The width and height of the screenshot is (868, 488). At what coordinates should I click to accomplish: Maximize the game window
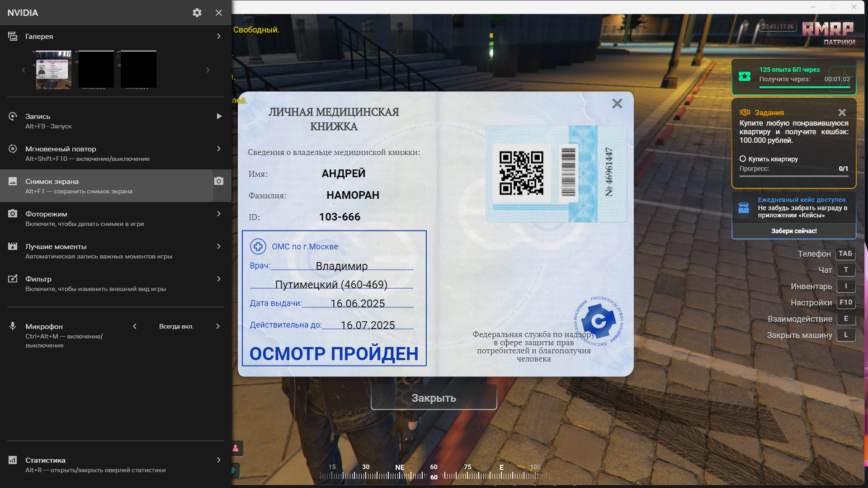pyautogui.click(x=833, y=7)
